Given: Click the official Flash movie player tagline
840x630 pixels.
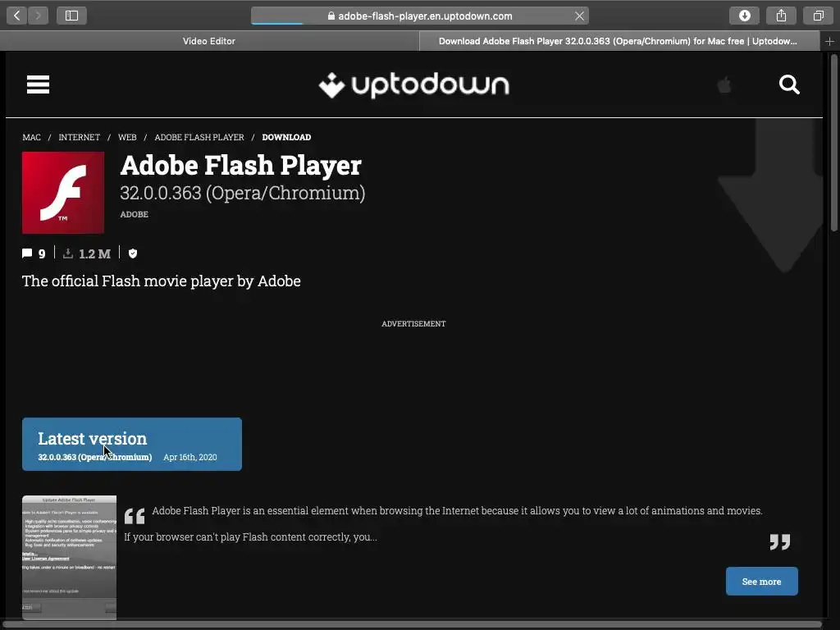Looking at the screenshot, I should point(162,281).
